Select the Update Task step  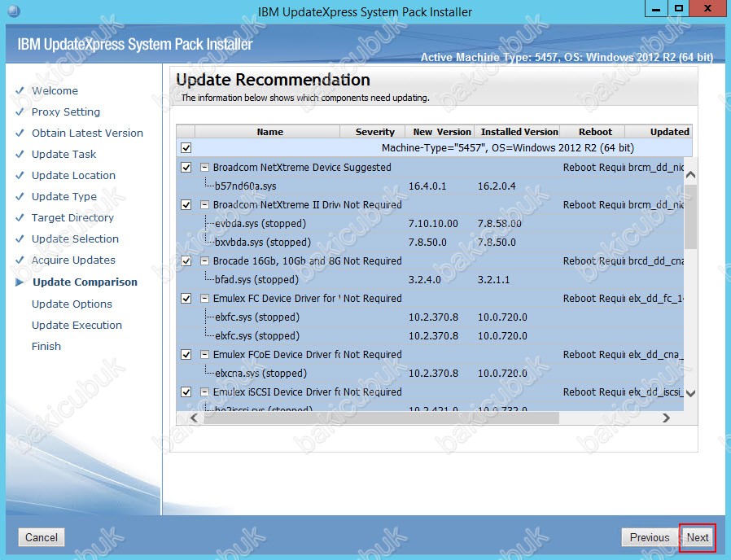tap(63, 154)
